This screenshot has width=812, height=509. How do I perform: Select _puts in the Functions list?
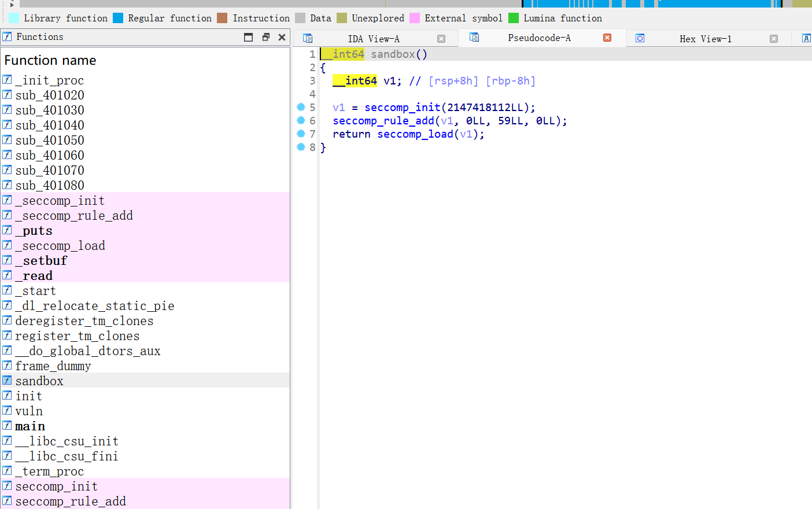[x=145, y=230]
